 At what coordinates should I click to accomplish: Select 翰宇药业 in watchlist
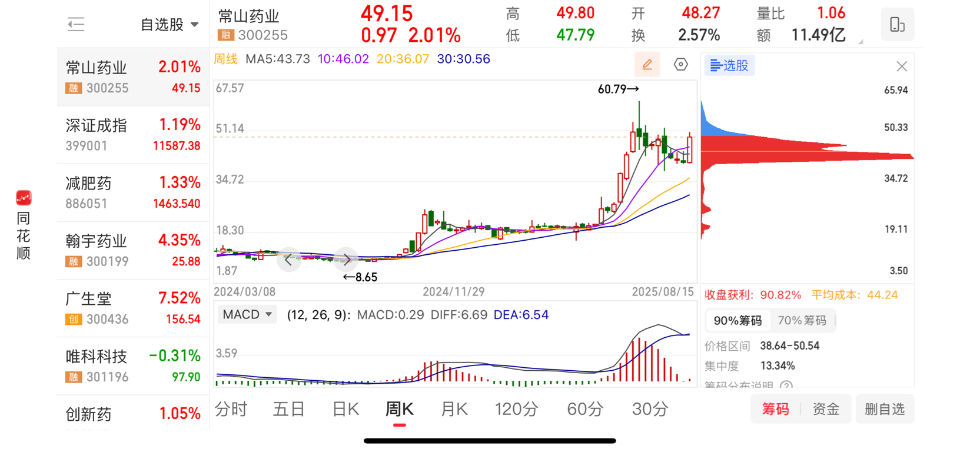point(133,250)
